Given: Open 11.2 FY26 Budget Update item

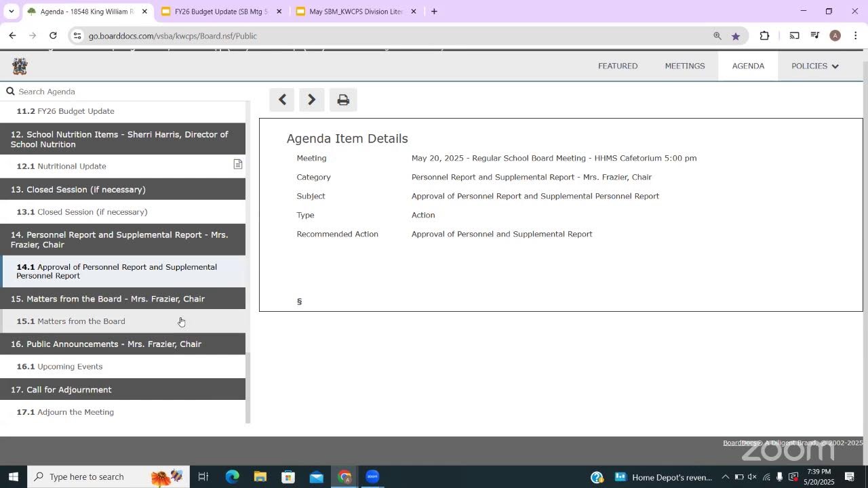Looking at the screenshot, I should click(x=123, y=111).
